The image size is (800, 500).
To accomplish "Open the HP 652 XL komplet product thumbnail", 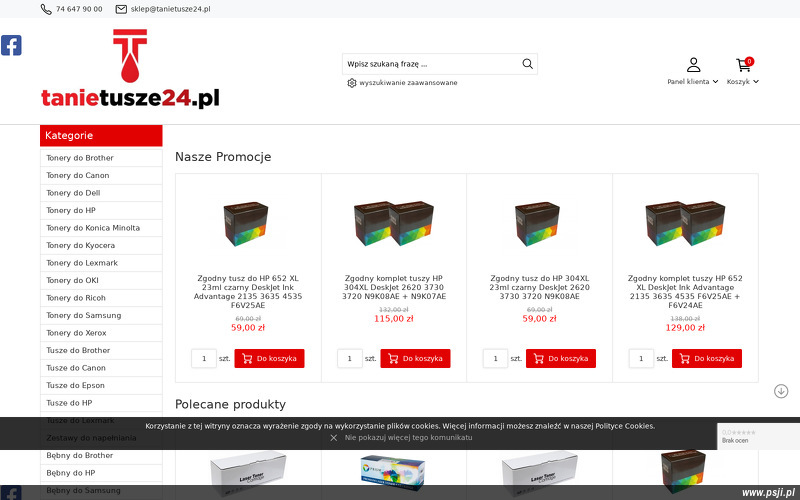I will point(685,223).
